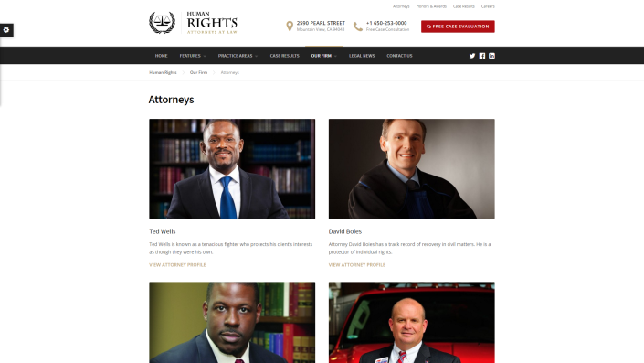Click Our Firm breadcrumb link
This screenshot has height=363, width=644.
[x=198, y=72]
